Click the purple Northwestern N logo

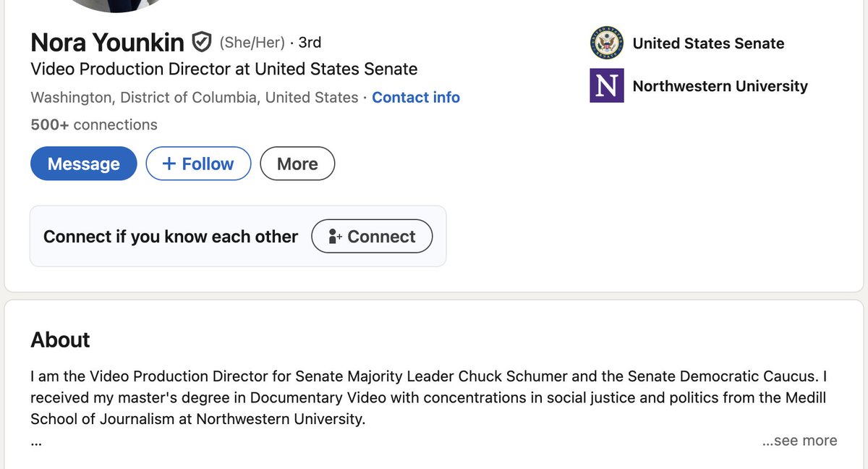tap(606, 85)
